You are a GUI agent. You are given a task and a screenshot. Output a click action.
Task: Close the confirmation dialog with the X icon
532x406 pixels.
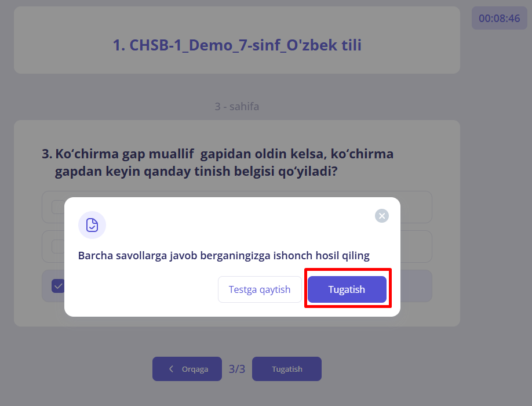coord(382,216)
